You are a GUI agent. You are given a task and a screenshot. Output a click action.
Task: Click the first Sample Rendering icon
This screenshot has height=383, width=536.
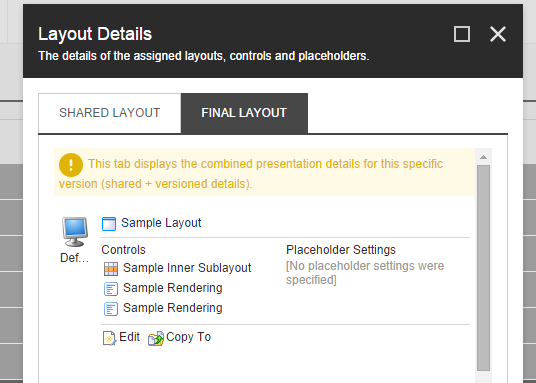click(111, 289)
